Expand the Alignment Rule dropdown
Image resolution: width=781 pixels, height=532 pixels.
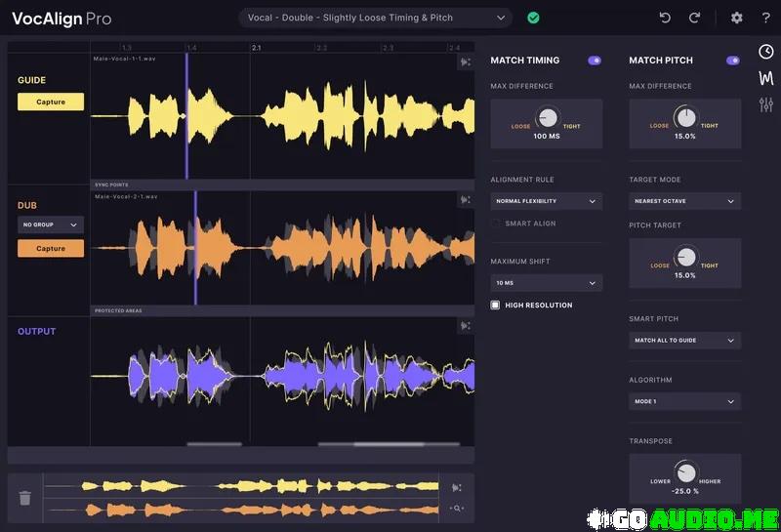(x=547, y=201)
